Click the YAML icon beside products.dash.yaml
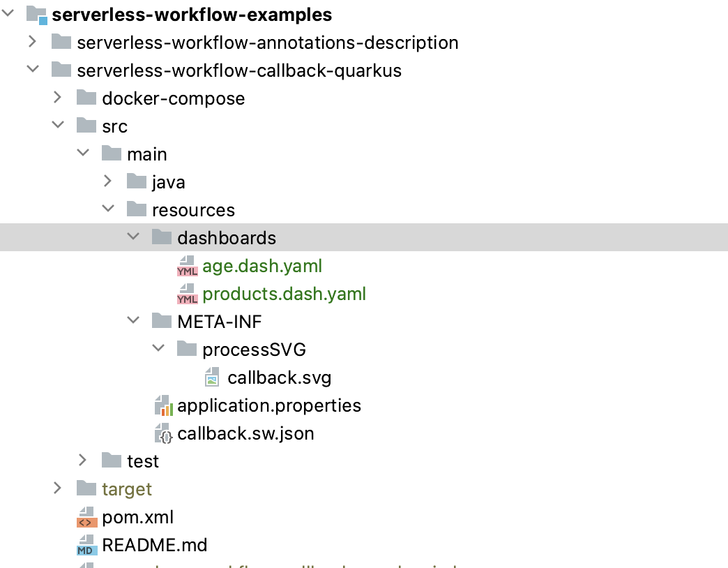The height and width of the screenshot is (568, 728). [187, 294]
